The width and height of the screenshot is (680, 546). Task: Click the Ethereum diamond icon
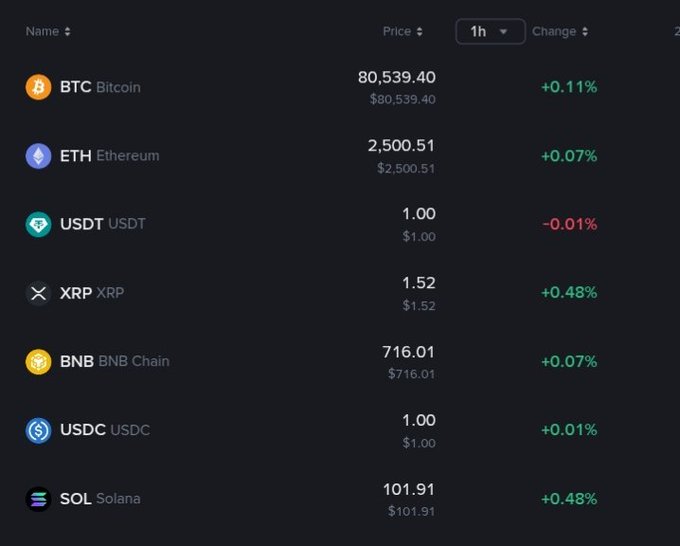point(39,156)
